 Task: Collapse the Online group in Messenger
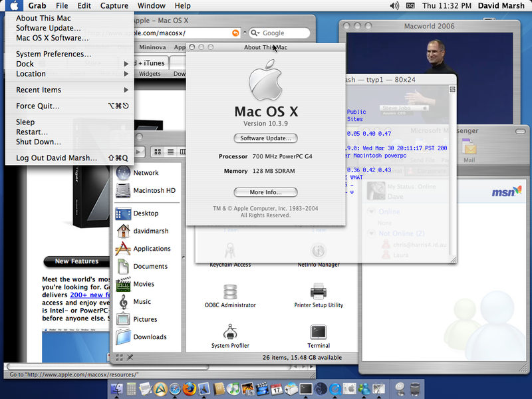coord(372,211)
